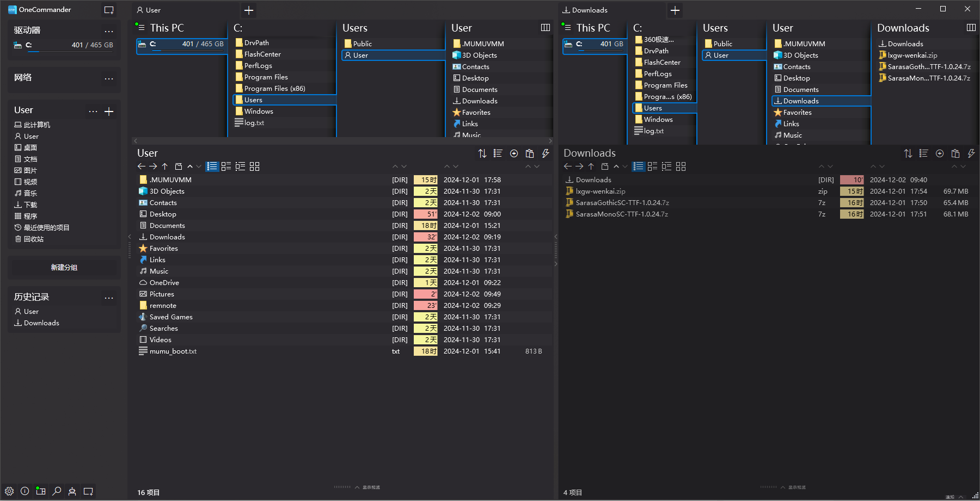The width and height of the screenshot is (980, 501).
Task: Expand the up chevron next to User pane folder icon
Action: [190, 166]
